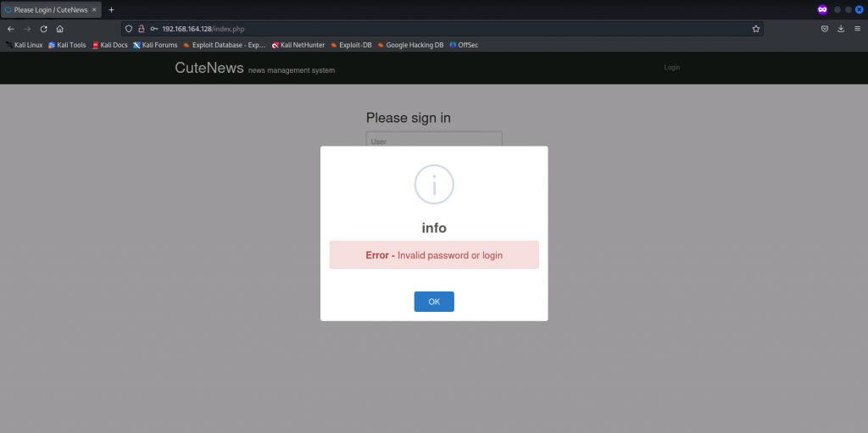This screenshot has width=868, height=433.
Task: View insecure connection lock icon
Action: [142, 29]
